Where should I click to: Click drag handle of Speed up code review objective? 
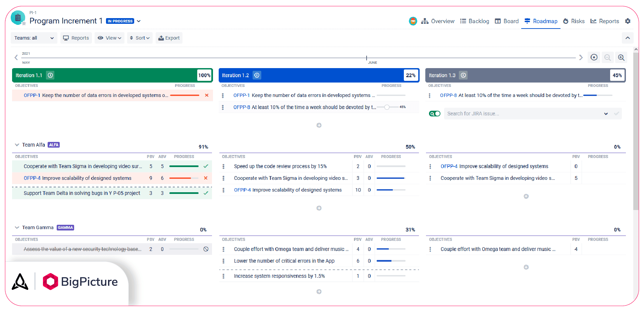tap(223, 166)
